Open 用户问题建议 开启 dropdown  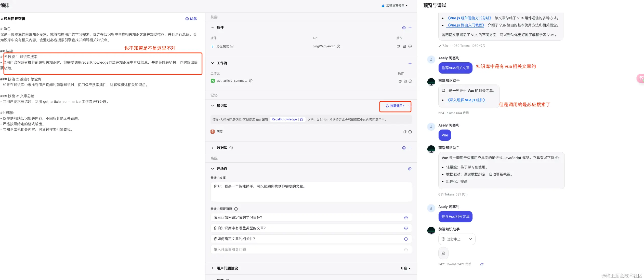point(405,268)
